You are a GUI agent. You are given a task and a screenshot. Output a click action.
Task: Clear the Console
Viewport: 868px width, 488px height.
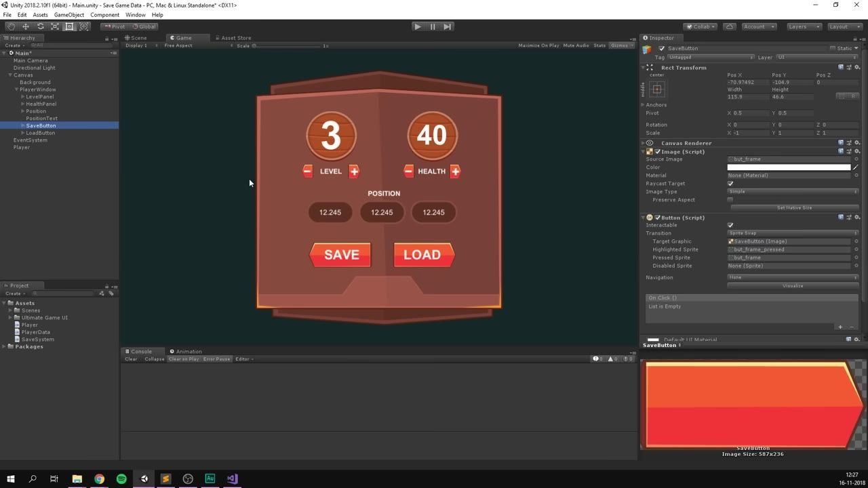click(131, 359)
